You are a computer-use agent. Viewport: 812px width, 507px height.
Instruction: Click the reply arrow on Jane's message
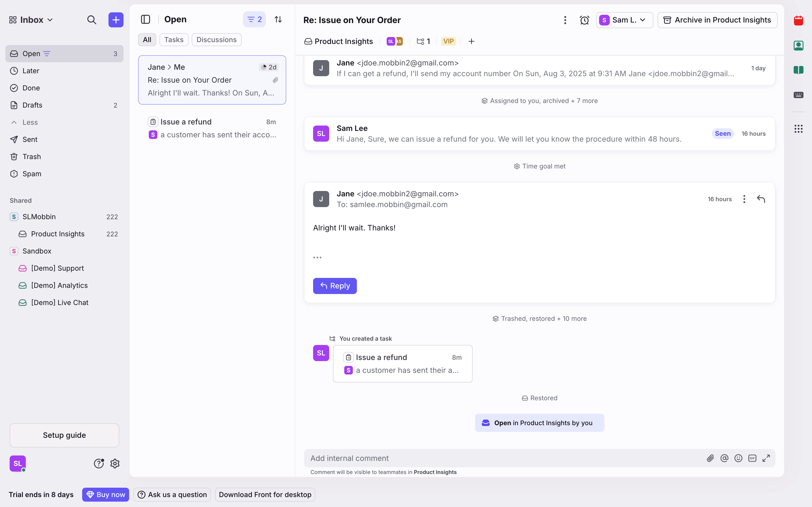[x=761, y=199]
